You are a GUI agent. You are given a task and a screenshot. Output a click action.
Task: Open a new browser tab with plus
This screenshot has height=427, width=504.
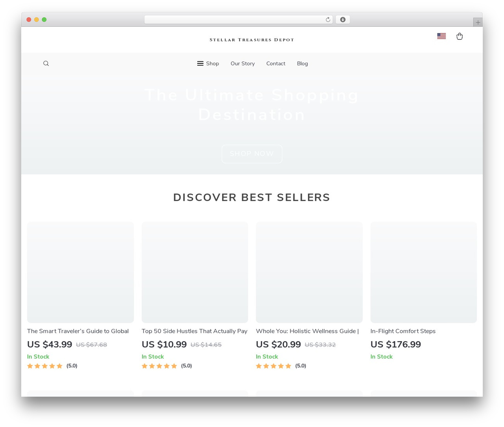pyautogui.click(x=478, y=22)
